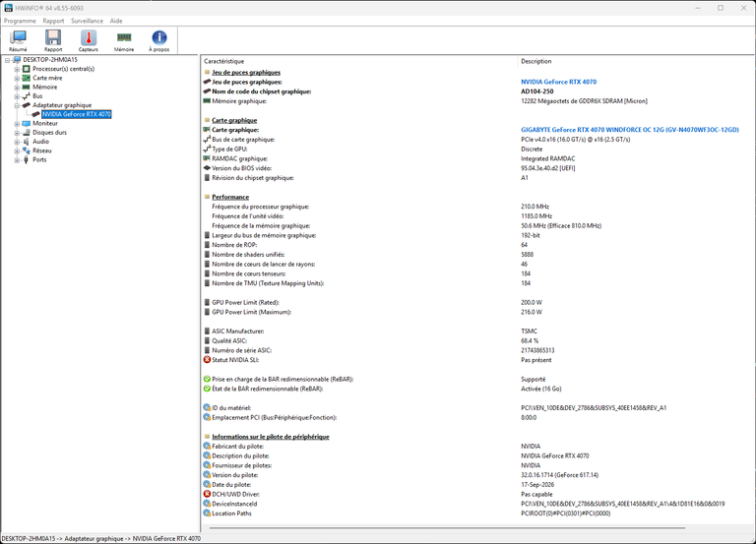The width and height of the screenshot is (756, 544).
Task: Select the Moniteur icon in tree
Action: (26, 123)
